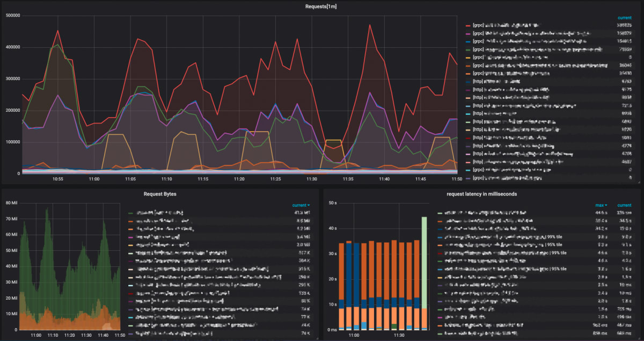
Task: Click dark green swatch topping Request Bytes legend
Action: (130, 213)
